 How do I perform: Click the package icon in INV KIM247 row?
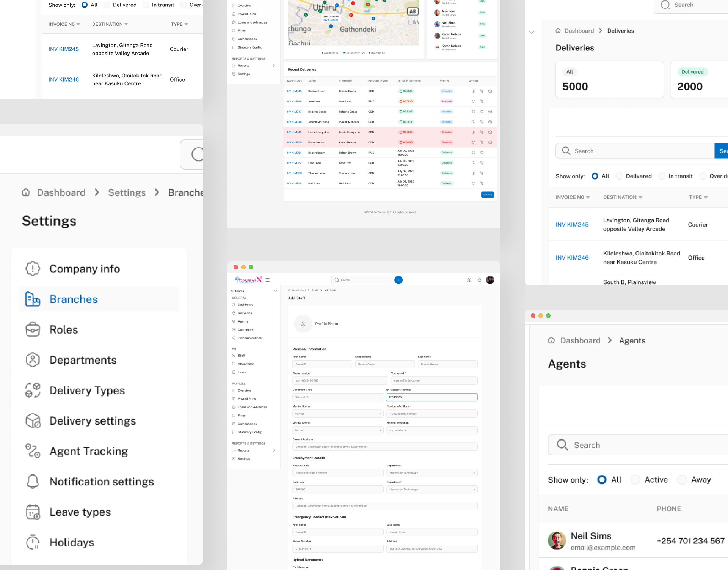click(x=490, y=112)
